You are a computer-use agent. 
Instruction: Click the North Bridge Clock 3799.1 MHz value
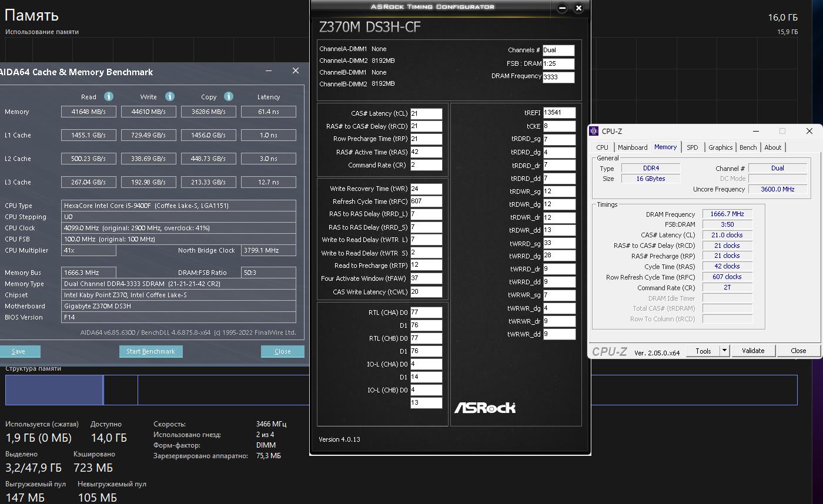(269, 250)
